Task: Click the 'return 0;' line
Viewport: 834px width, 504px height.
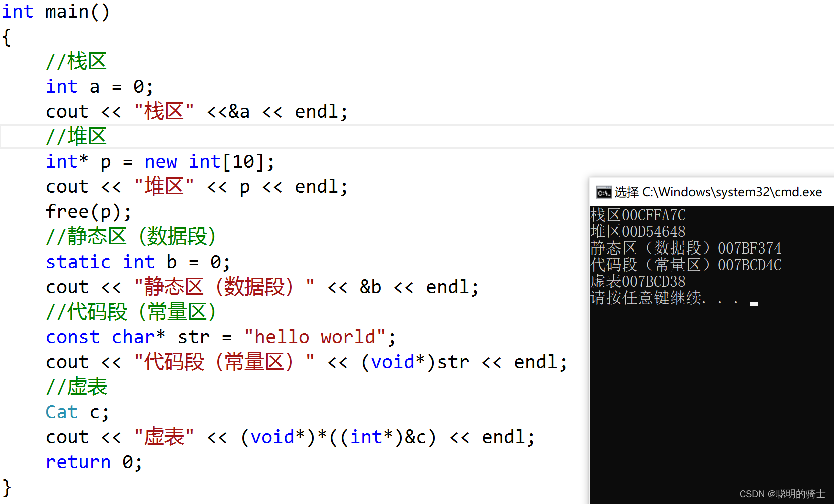Action: [x=94, y=462]
